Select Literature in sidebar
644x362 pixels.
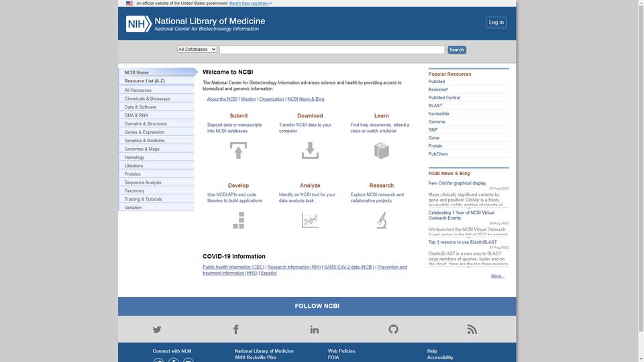pyautogui.click(x=156, y=166)
